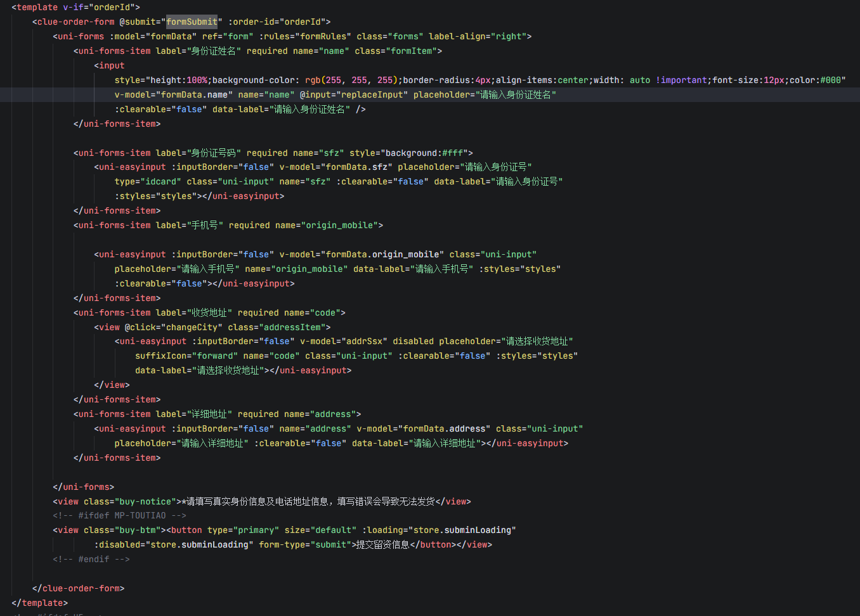Click the rgb(255, 255, 255) background color value
The image size is (860, 616).
tap(351, 80)
